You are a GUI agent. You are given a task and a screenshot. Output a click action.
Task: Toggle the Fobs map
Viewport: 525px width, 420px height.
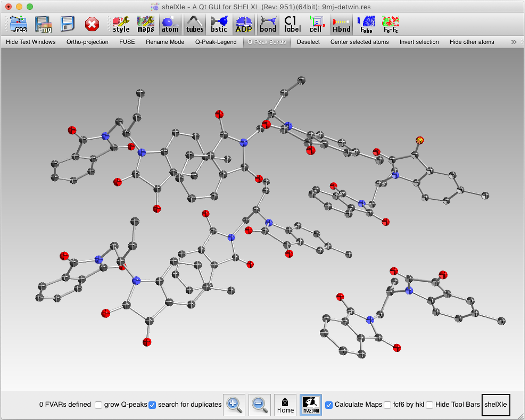click(366, 24)
